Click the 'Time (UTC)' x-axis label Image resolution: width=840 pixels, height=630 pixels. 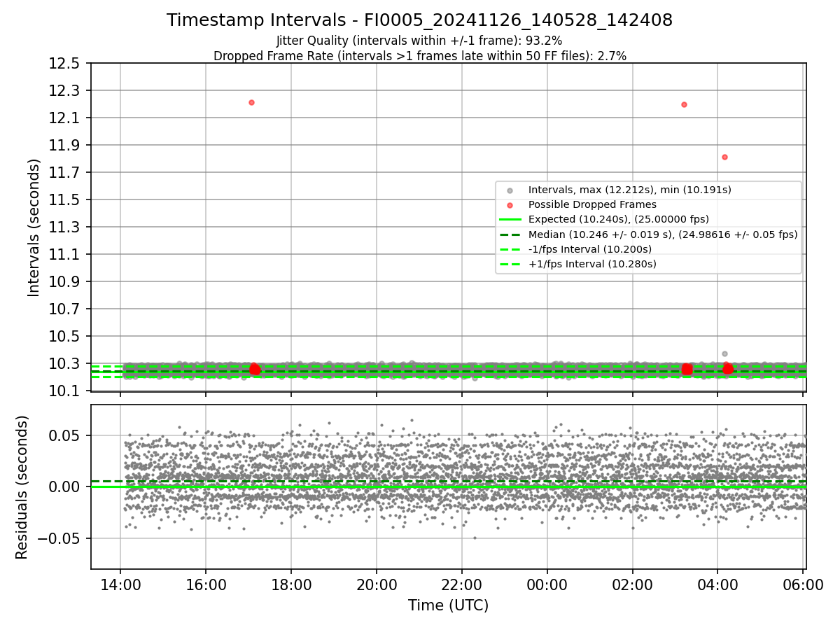448,605
